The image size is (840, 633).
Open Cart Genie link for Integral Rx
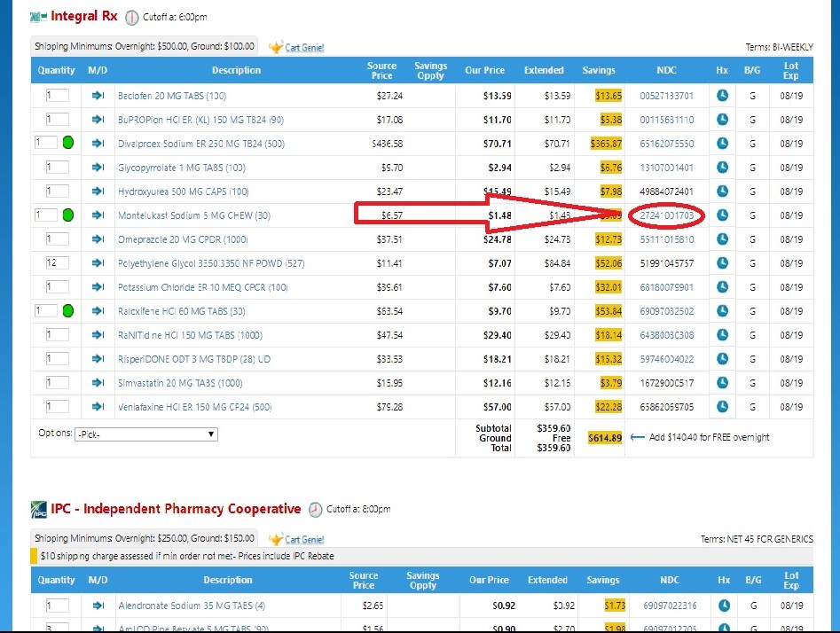(304, 47)
